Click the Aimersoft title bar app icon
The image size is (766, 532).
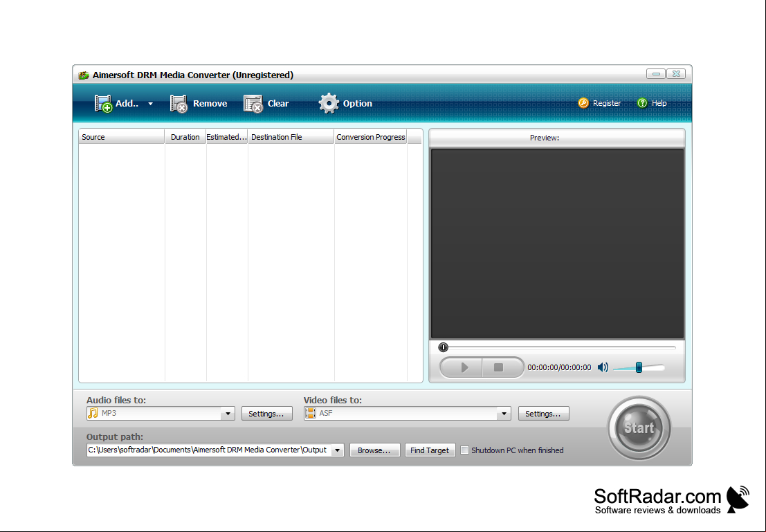pyautogui.click(x=84, y=75)
